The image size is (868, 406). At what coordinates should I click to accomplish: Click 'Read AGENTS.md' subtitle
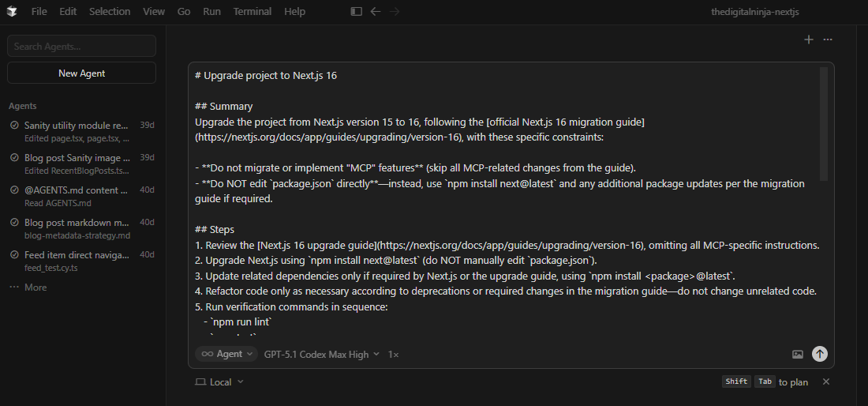58,203
